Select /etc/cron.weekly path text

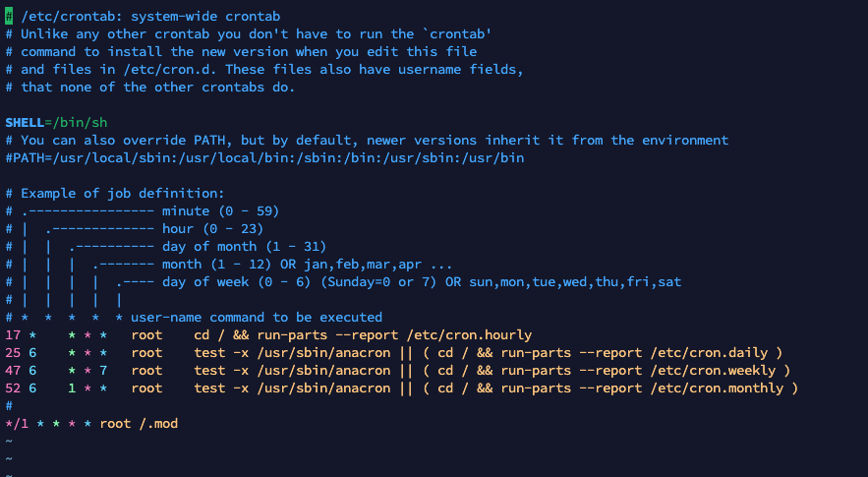coord(727,371)
